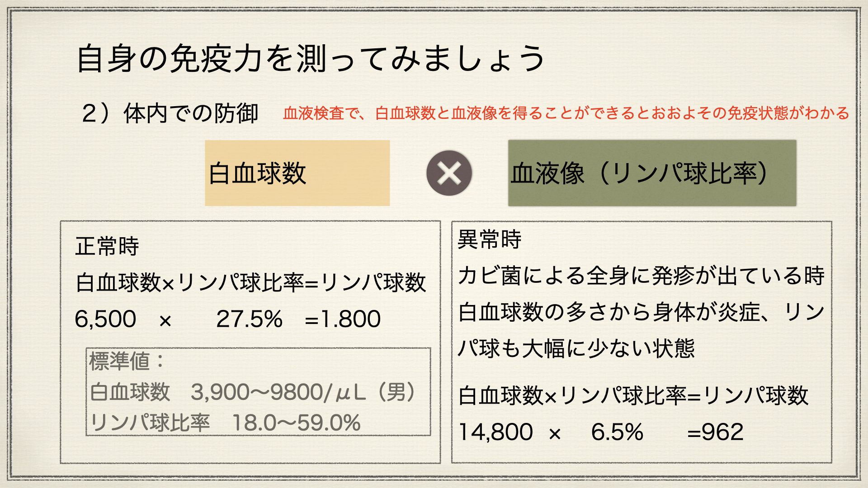The height and width of the screenshot is (488, 868).
Task: Click the 白血球数の多さから身体が炎症 line
Action: 642,312
